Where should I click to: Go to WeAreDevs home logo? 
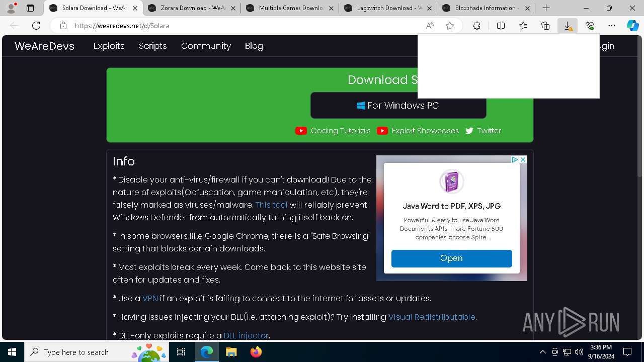click(44, 46)
